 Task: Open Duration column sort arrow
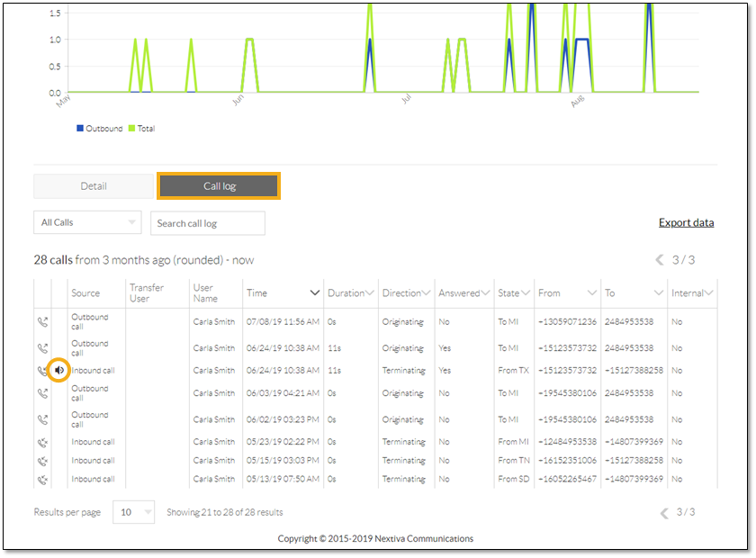click(370, 292)
